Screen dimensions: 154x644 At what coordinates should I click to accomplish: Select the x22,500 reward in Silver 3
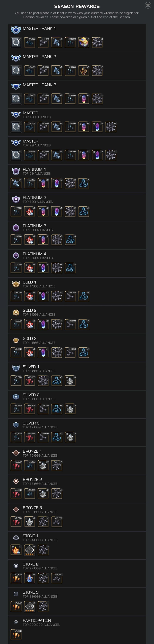tap(43, 437)
